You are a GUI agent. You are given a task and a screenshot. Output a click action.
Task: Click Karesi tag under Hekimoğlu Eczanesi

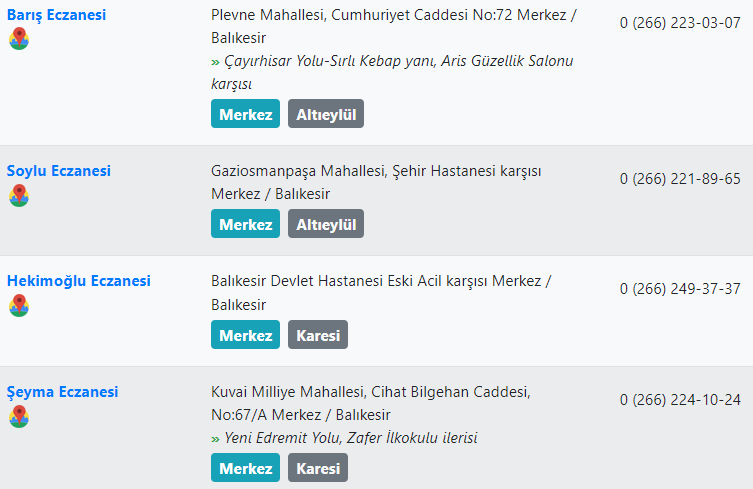(318, 335)
